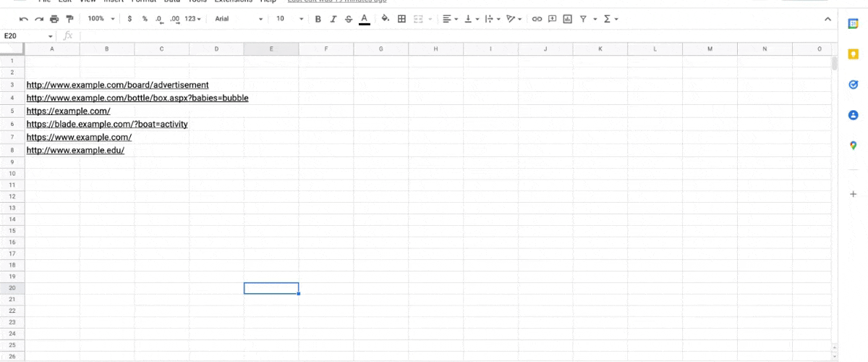Select the Paint format tool
Screen dimensions: 868x362
[69, 19]
